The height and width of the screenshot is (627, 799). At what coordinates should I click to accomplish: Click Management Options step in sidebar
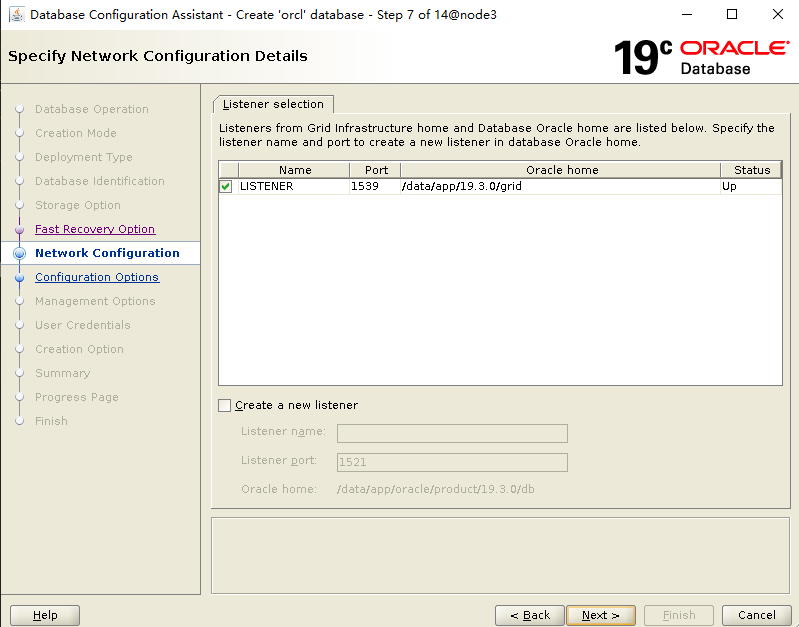click(95, 301)
